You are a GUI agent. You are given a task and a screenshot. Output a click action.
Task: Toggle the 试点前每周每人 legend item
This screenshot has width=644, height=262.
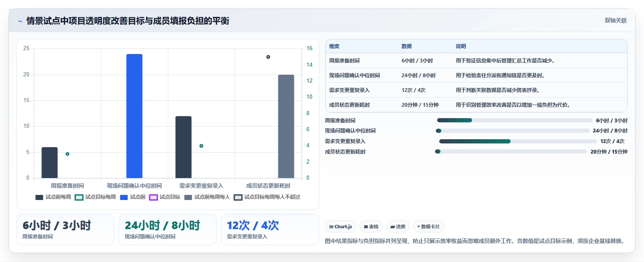(207, 197)
